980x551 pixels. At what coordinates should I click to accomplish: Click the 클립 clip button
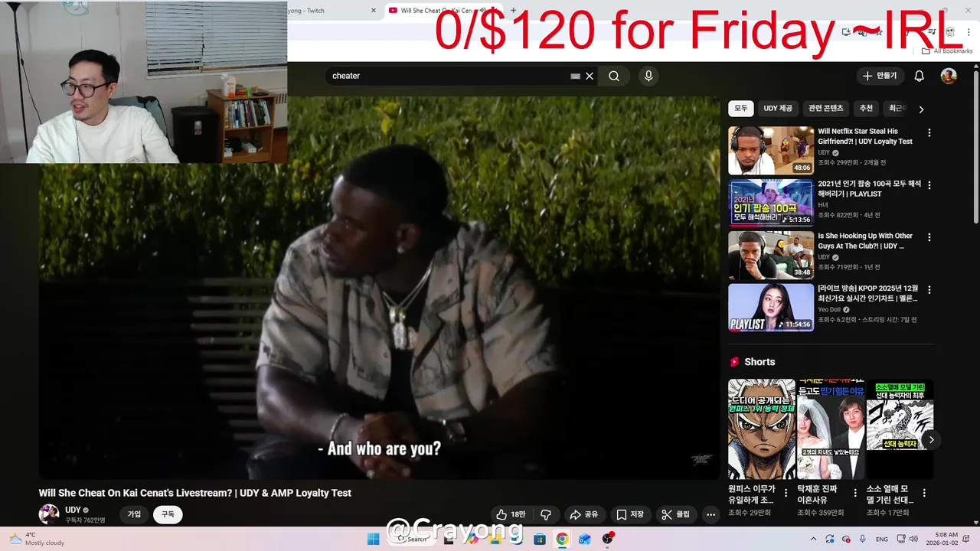pos(676,514)
